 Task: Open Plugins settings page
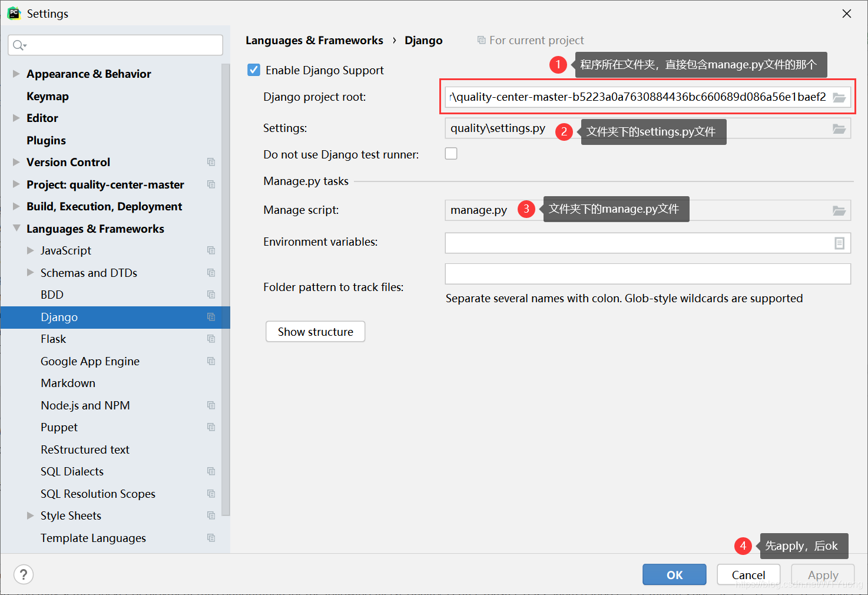click(46, 140)
